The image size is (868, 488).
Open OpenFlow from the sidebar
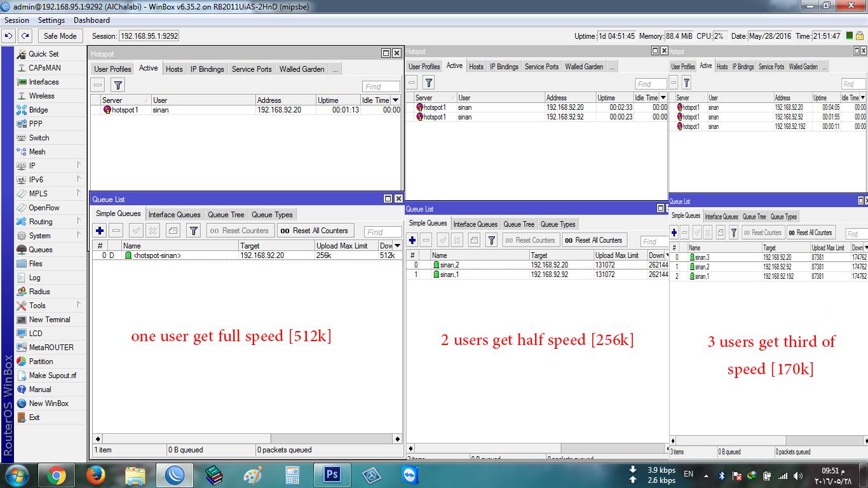[44, 208]
